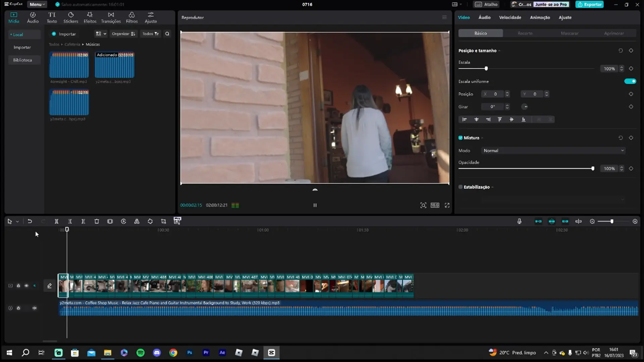Viewport: 644px width, 362px height.
Task: Mute the audio track speaker toggle
Action: 34,308
